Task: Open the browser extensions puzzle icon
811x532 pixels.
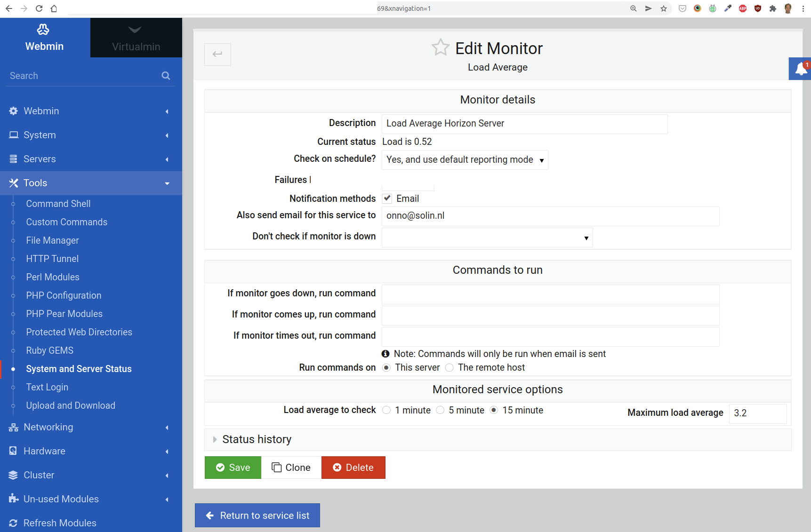Action: tap(772, 8)
